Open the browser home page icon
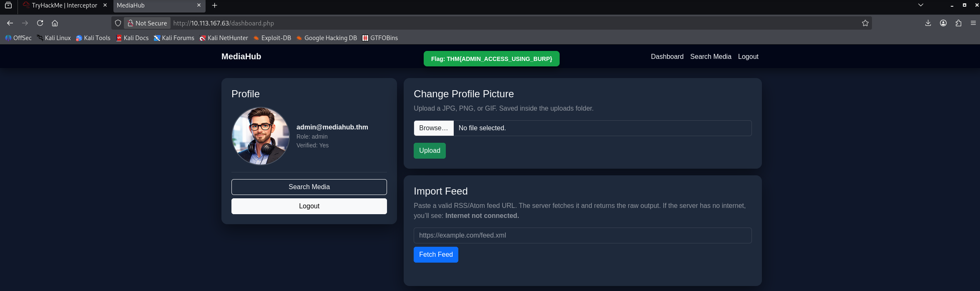 [55, 23]
